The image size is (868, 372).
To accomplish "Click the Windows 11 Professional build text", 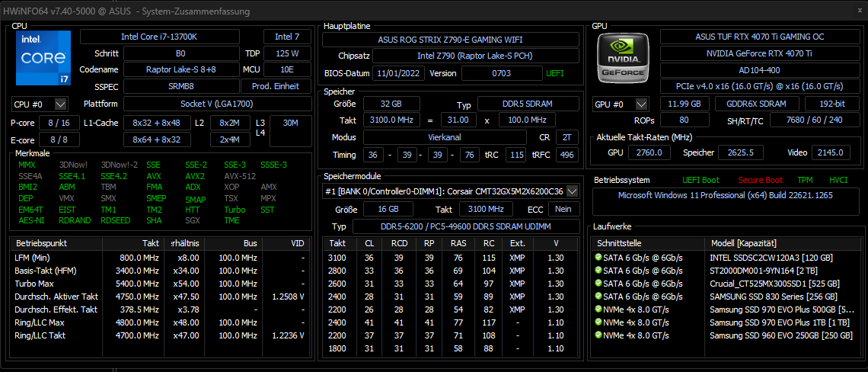I will pos(725,195).
